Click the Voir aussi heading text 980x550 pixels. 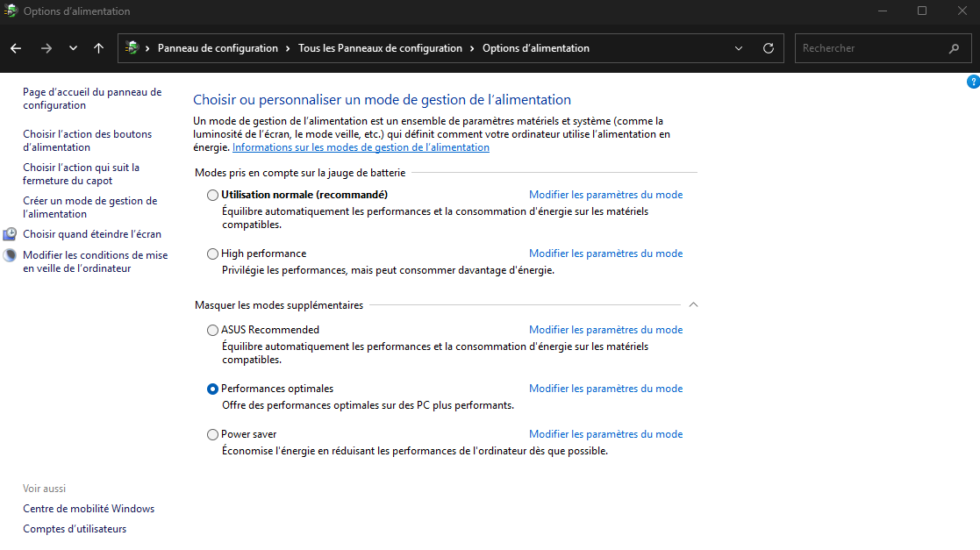(45, 489)
